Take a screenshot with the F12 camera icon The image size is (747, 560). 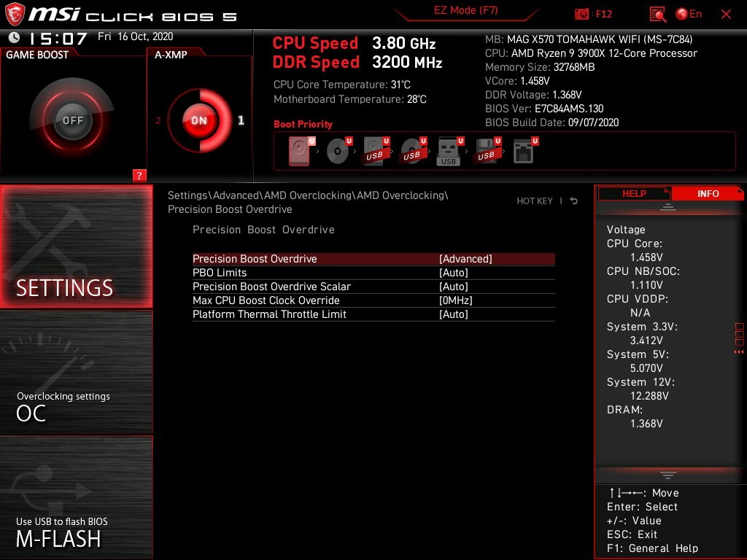pyautogui.click(x=581, y=15)
